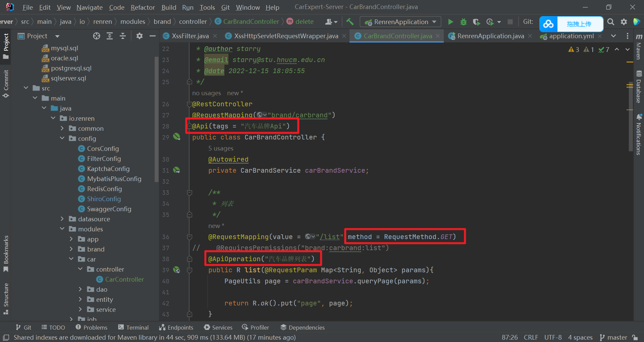Toggle the Structure tool window
The height and width of the screenshot is (342, 644).
(6, 299)
